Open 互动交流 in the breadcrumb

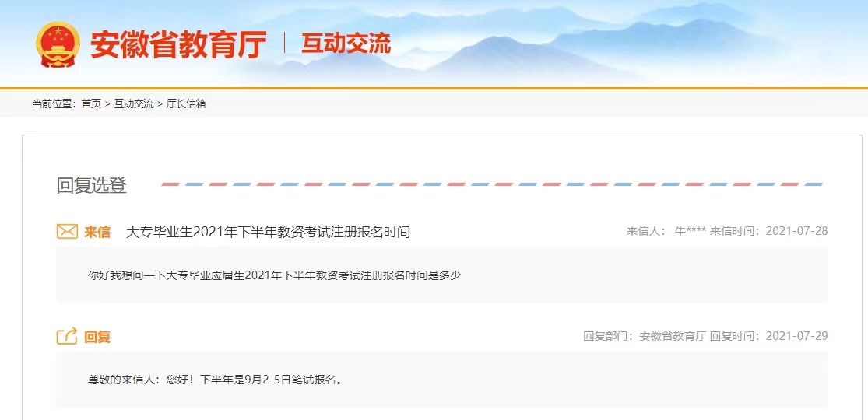(134, 103)
